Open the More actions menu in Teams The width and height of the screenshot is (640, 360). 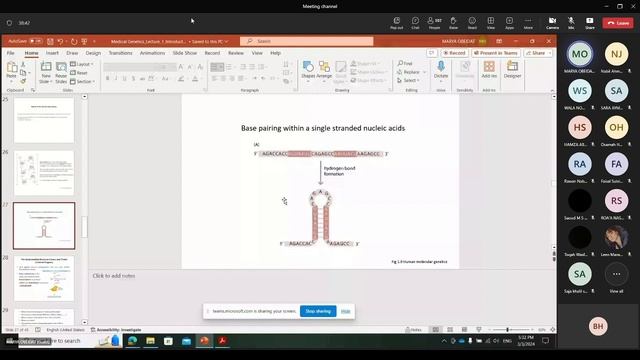tap(528, 23)
